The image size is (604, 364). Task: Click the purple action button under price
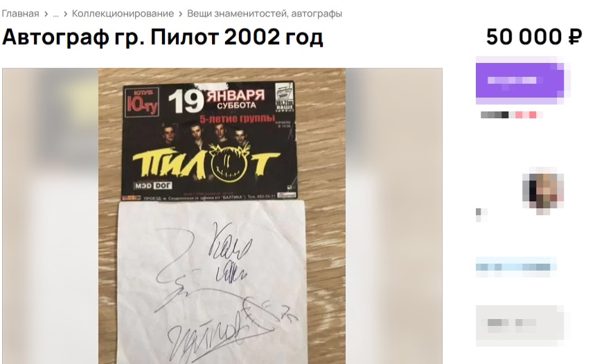click(520, 80)
